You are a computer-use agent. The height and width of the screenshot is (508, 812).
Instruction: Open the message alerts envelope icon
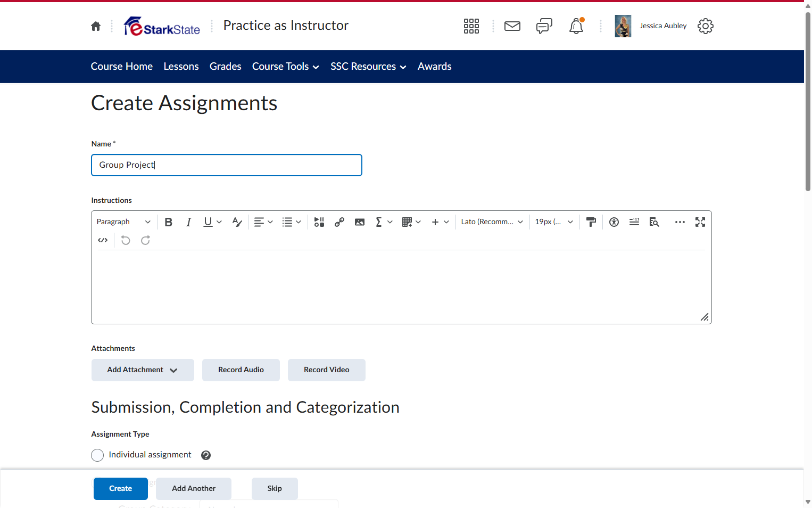click(x=512, y=26)
